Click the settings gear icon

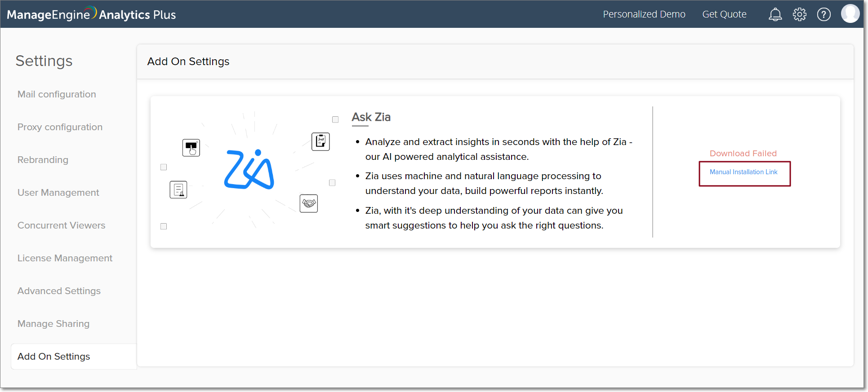click(x=799, y=15)
